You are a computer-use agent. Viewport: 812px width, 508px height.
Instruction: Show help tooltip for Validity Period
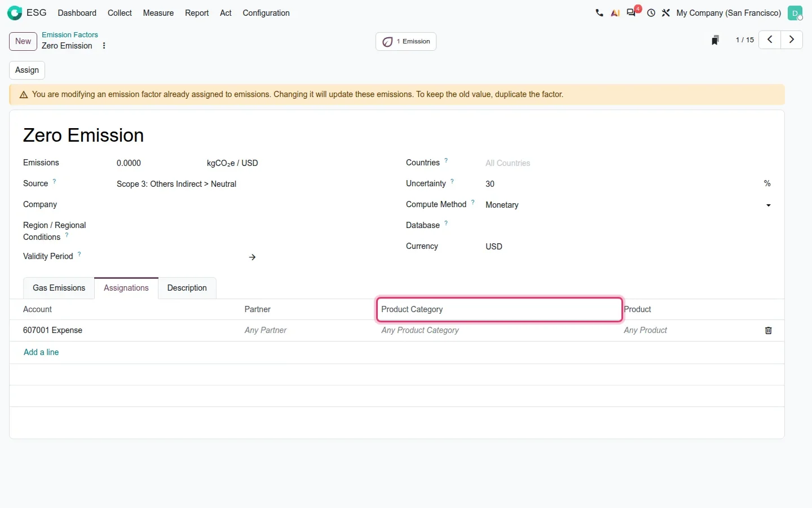80,254
